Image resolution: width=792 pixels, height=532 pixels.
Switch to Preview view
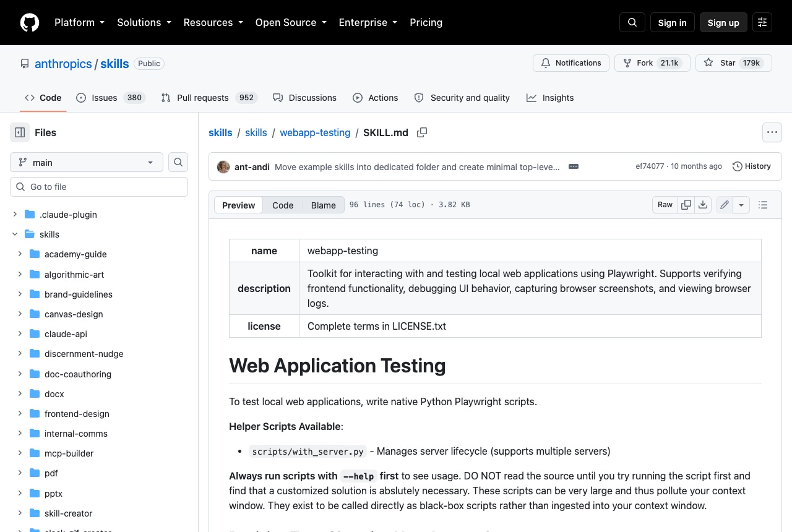[x=238, y=205]
